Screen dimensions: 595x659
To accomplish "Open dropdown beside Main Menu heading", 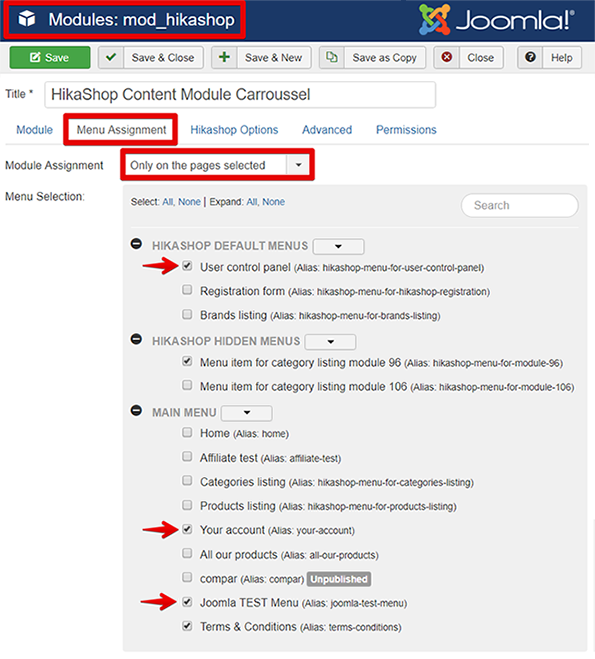I will 247,413.
